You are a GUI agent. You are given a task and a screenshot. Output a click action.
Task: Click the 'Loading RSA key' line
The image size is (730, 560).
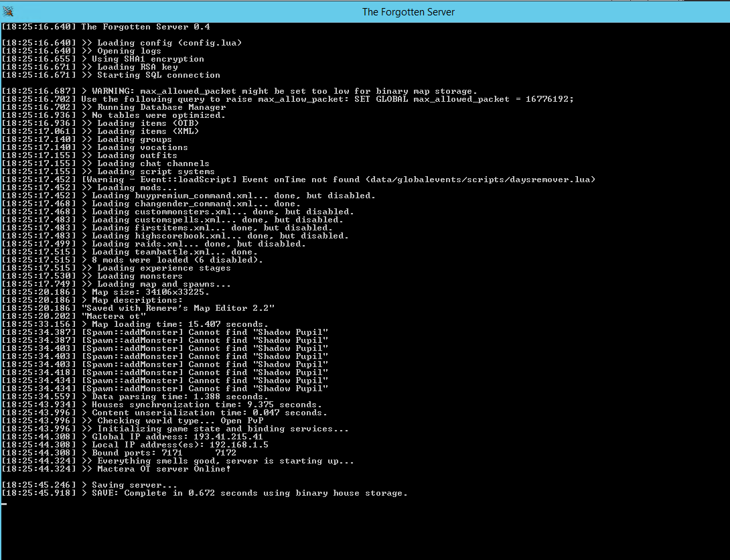click(x=90, y=67)
